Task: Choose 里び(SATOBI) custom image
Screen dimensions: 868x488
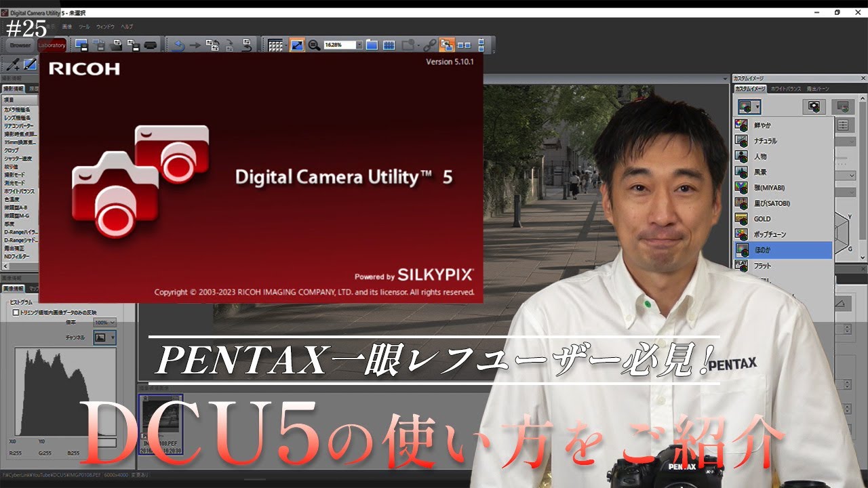Action: 783,203
